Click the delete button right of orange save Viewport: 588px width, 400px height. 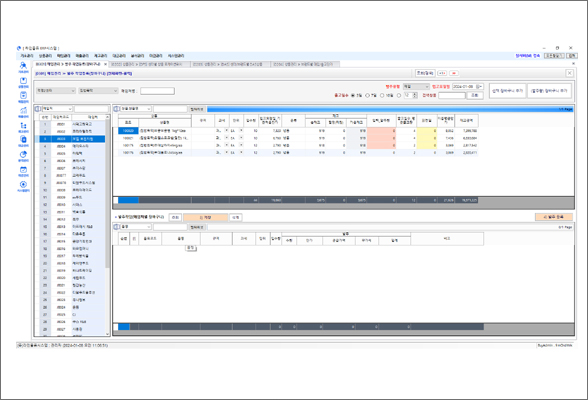pos(236,217)
